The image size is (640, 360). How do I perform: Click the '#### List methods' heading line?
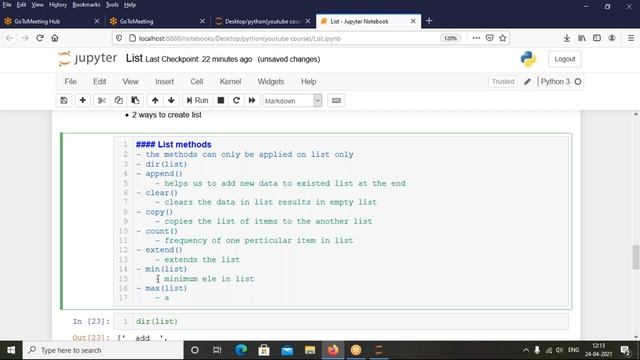click(x=173, y=144)
